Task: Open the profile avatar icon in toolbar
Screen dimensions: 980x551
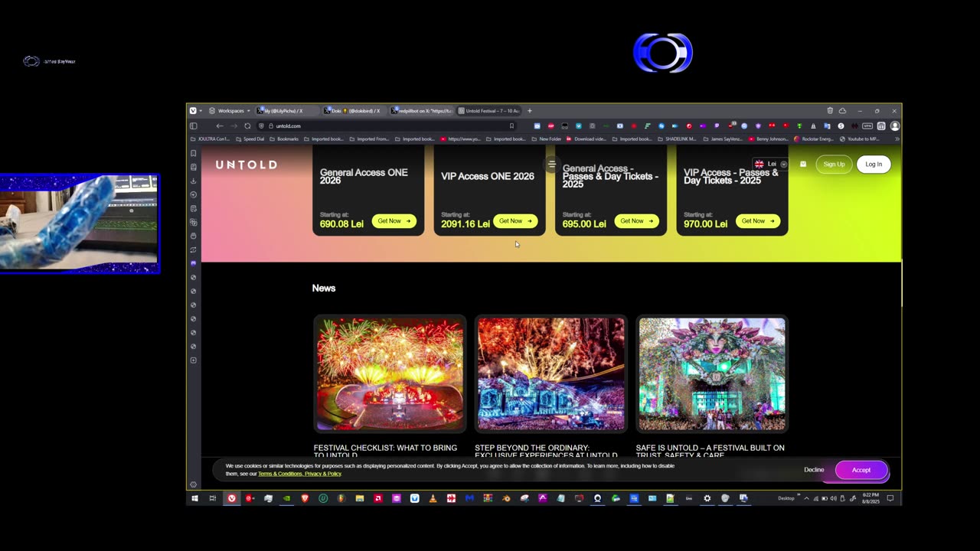Action: click(x=894, y=126)
